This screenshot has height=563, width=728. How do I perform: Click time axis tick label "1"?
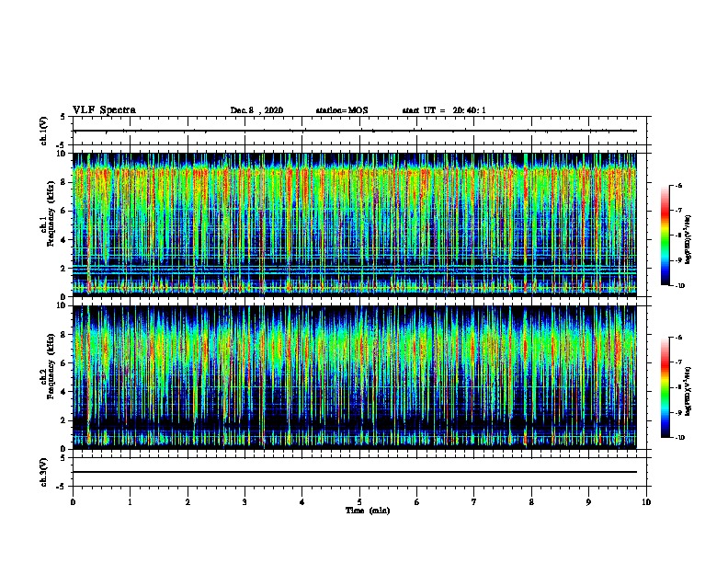[130, 502]
